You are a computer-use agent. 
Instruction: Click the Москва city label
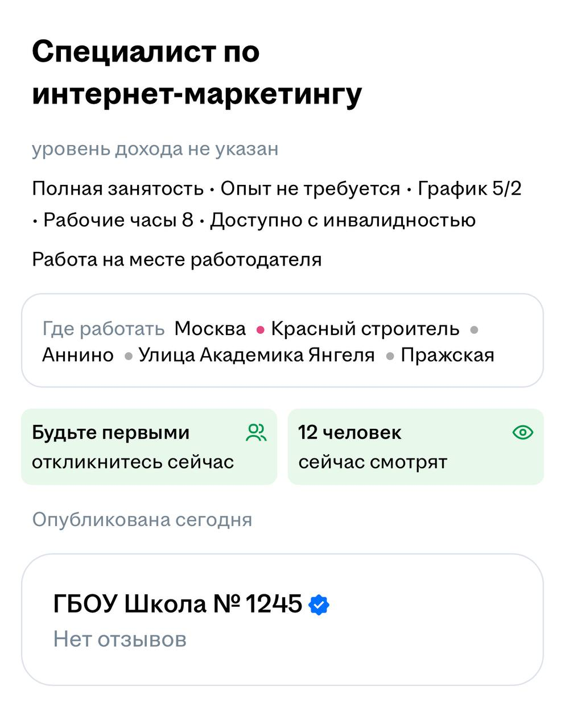point(210,329)
